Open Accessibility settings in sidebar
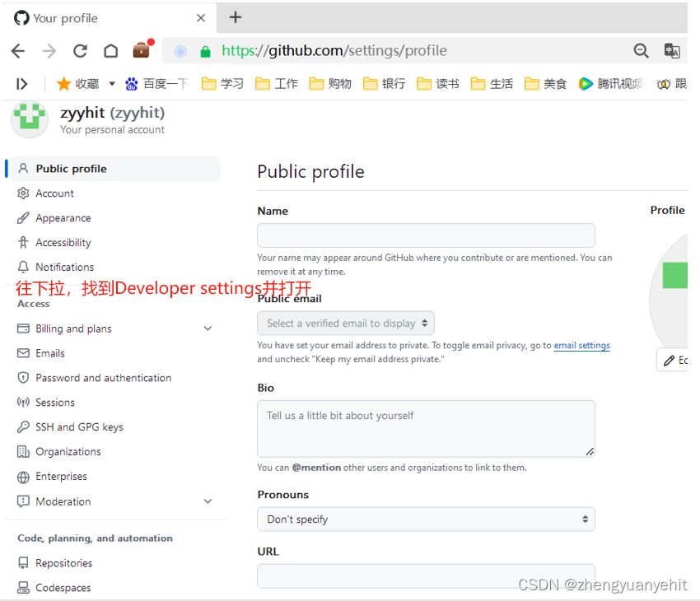700x601 pixels. [54, 242]
